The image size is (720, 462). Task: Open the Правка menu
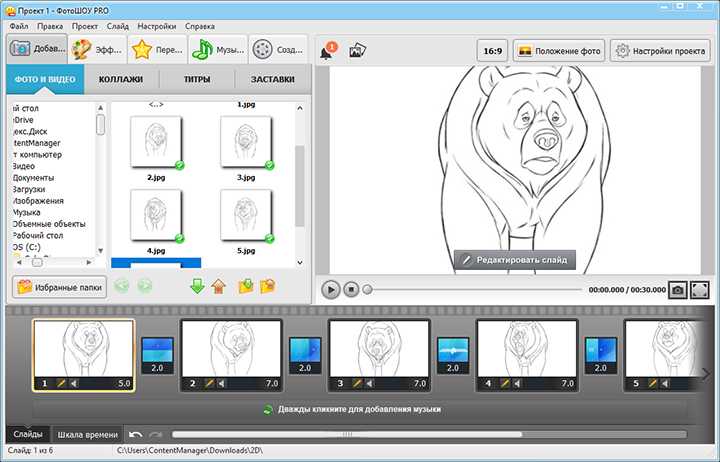tap(50, 26)
